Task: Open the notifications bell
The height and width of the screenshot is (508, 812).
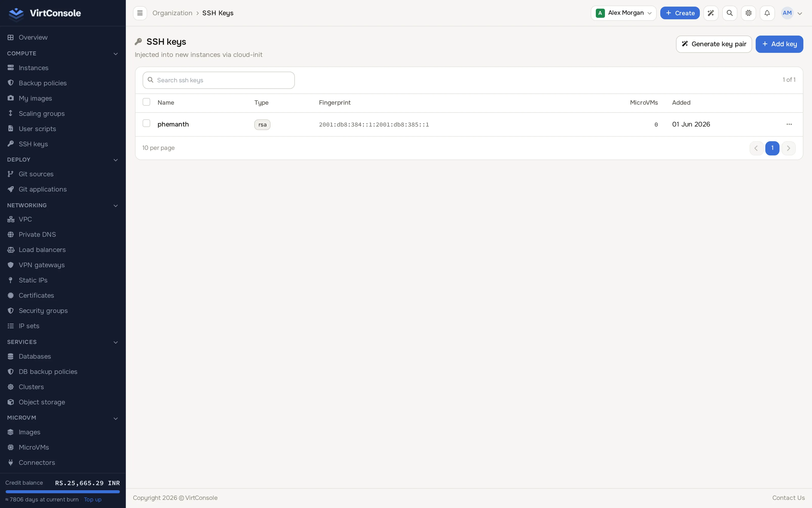Action: (x=767, y=13)
